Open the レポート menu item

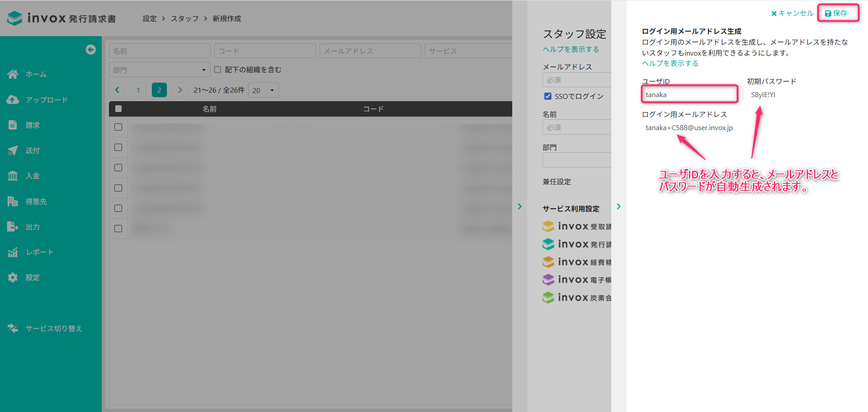[40, 252]
